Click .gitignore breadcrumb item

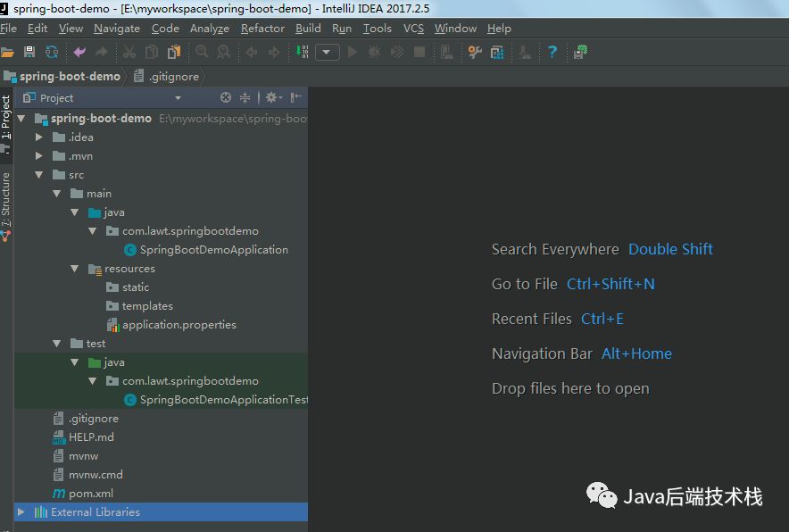tap(167, 77)
